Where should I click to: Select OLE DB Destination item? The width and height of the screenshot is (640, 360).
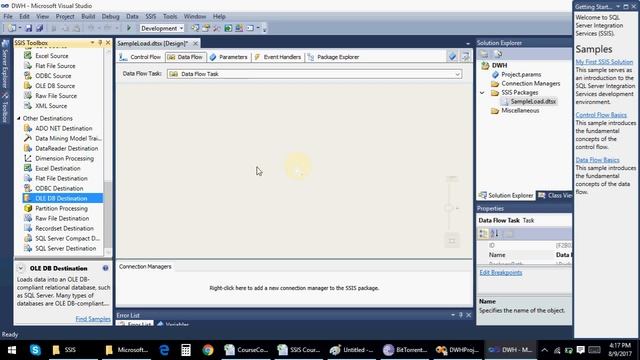[61, 198]
